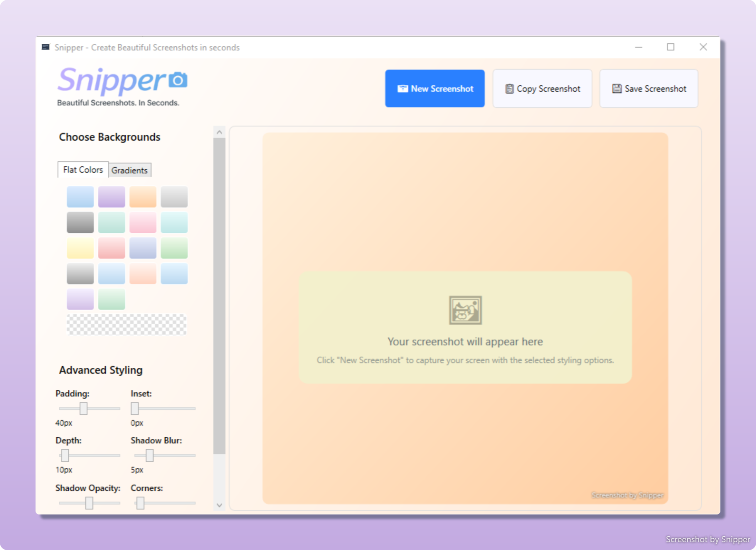Viewport: 756px width, 550px height.
Task: Click the Snipper app icon in title bar
Action: pyautogui.click(x=46, y=47)
